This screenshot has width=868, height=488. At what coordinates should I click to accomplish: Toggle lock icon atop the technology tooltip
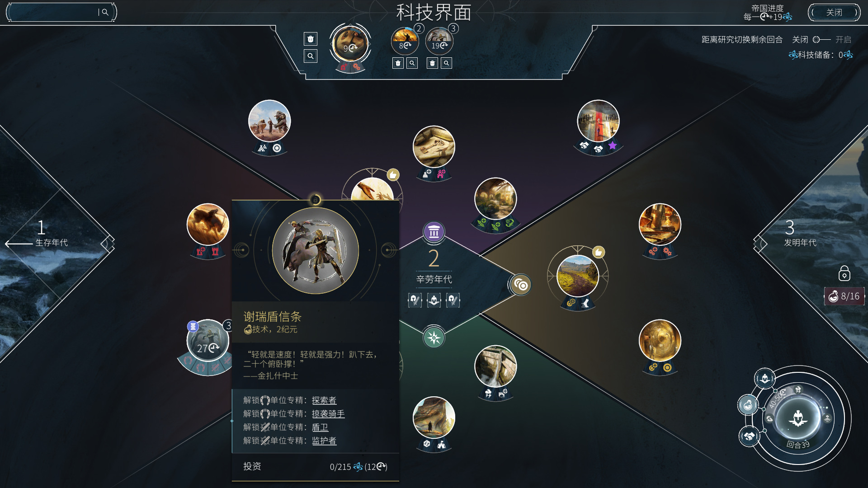click(316, 200)
